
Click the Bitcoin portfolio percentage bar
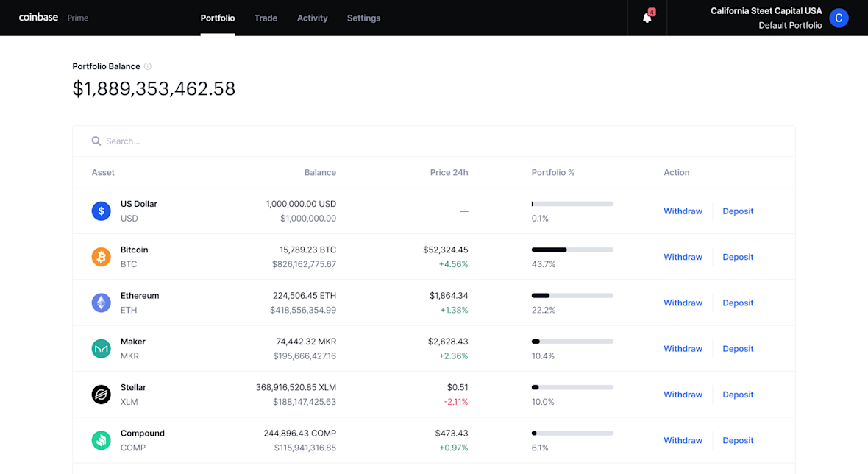coord(572,250)
